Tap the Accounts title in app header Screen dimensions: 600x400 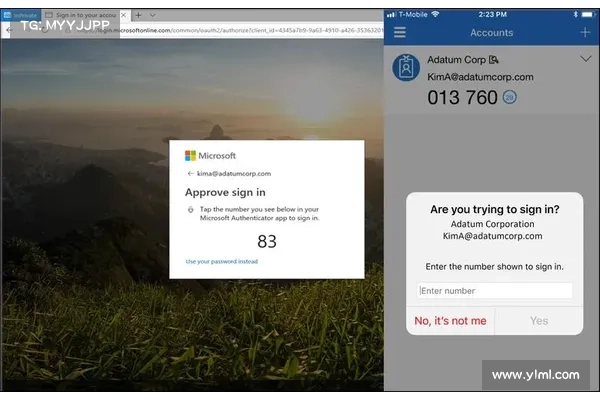click(492, 33)
